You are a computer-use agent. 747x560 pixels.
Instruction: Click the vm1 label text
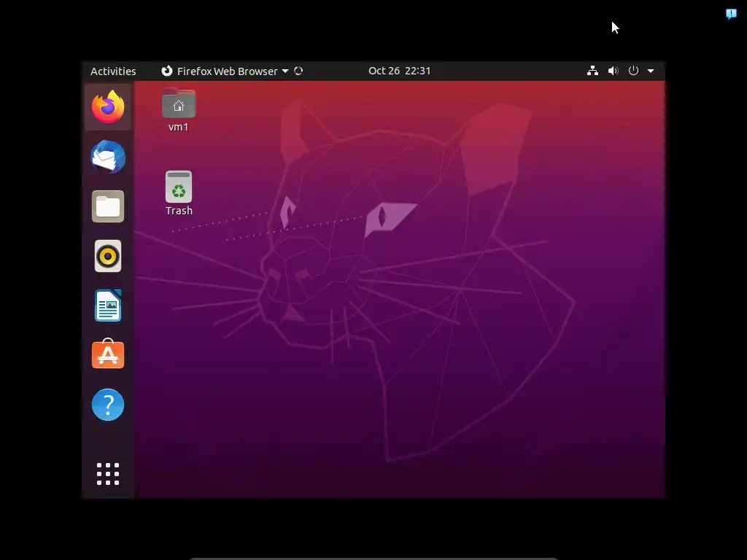179,127
